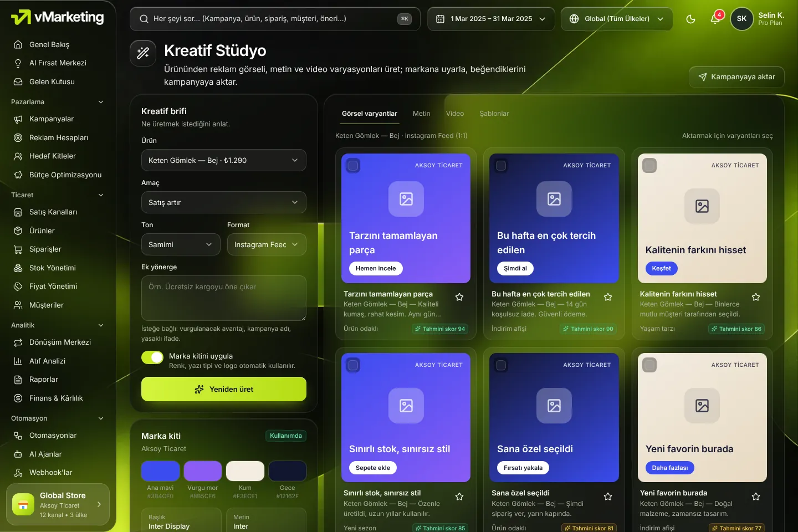The width and height of the screenshot is (798, 532).
Task: Open the Global (Tüm Ülkeler) selector
Action: (x=617, y=19)
